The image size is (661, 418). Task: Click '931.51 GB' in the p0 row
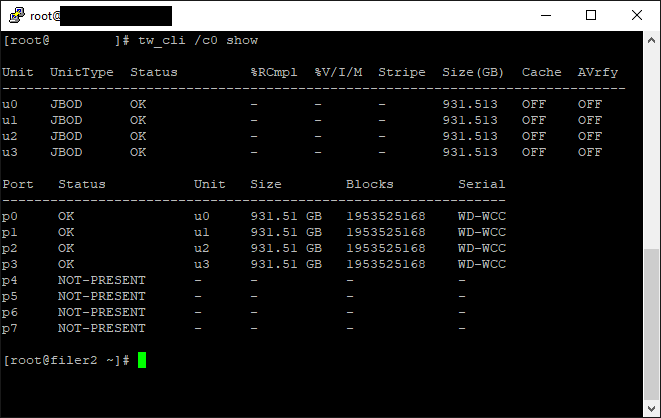tap(286, 217)
